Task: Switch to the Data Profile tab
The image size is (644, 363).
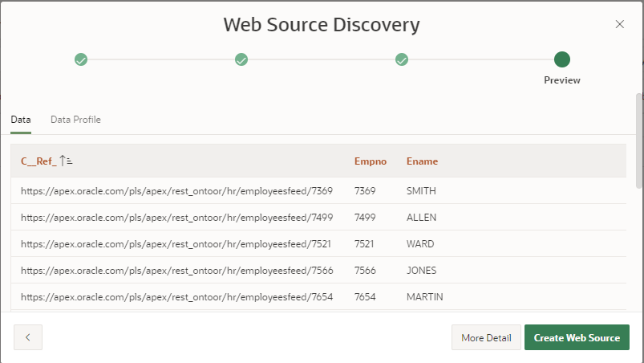Action: (x=75, y=120)
